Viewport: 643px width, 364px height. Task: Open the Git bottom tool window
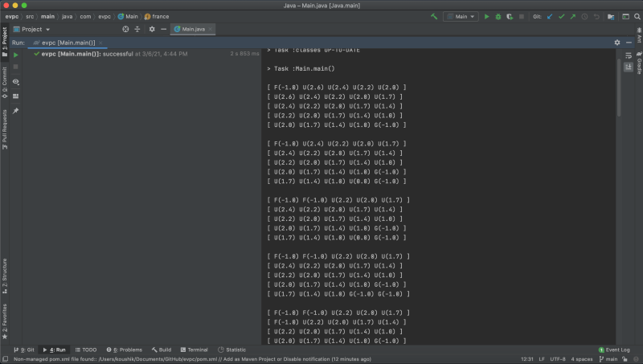click(x=24, y=350)
